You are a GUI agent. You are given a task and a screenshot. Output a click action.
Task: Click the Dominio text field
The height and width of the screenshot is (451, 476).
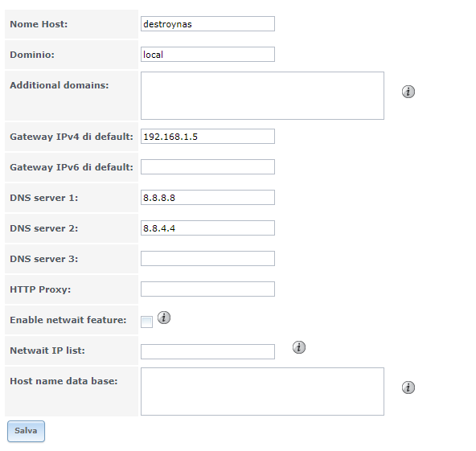tap(207, 55)
